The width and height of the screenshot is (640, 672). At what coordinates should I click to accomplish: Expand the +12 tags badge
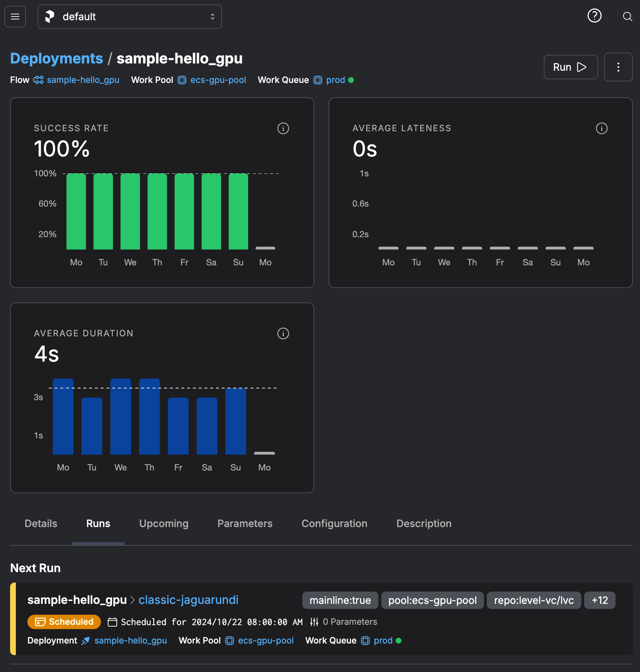599,600
